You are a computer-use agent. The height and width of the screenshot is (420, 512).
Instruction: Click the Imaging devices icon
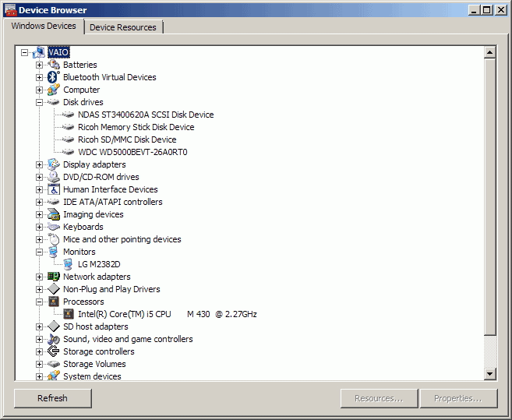[x=54, y=214]
